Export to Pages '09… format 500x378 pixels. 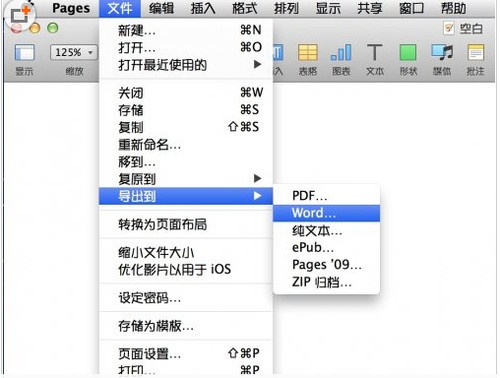(x=326, y=265)
